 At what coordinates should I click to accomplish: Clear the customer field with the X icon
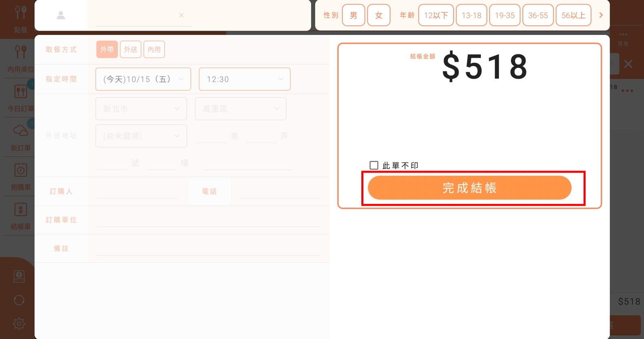click(x=181, y=15)
